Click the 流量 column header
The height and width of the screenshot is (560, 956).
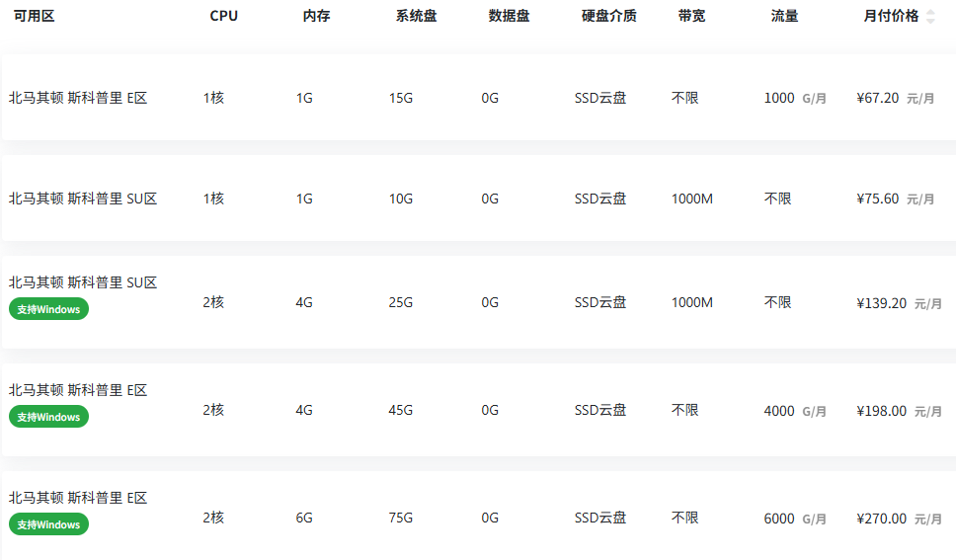click(784, 16)
